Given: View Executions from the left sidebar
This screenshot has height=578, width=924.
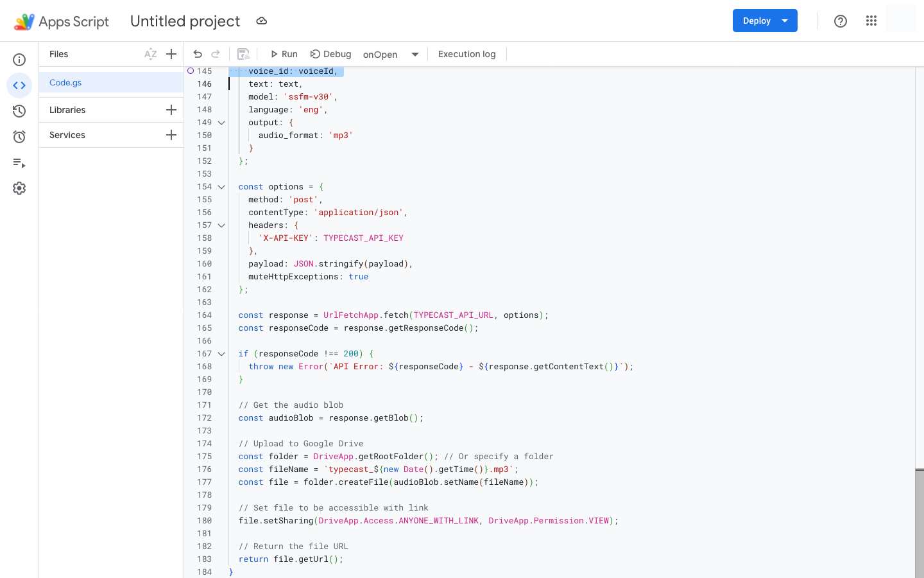Looking at the screenshot, I should (19, 162).
